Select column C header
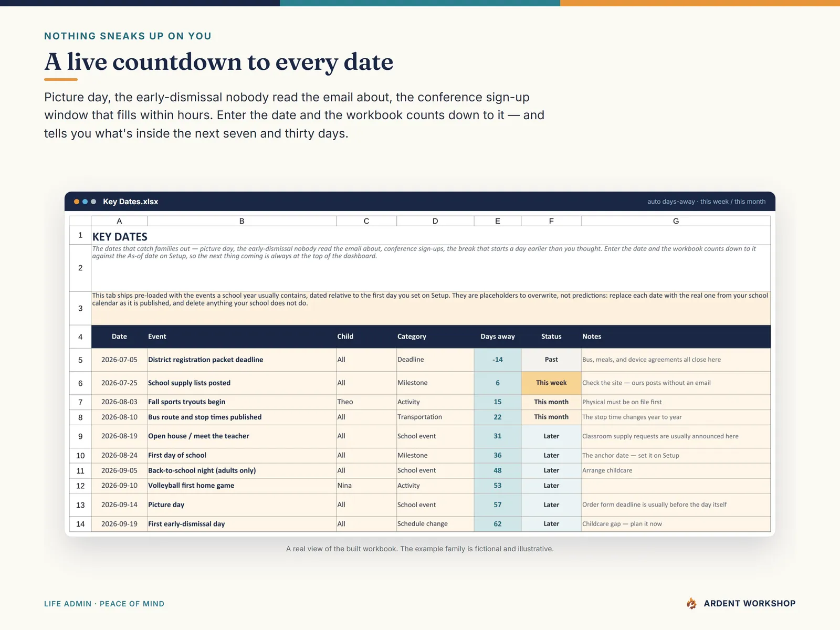The image size is (840, 630). coord(366,221)
